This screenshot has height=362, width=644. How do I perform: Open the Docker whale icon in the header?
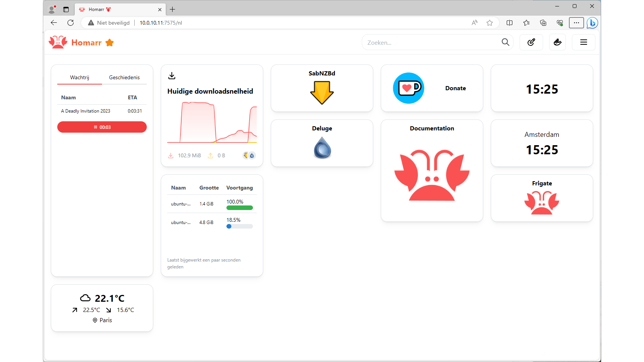click(x=557, y=42)
